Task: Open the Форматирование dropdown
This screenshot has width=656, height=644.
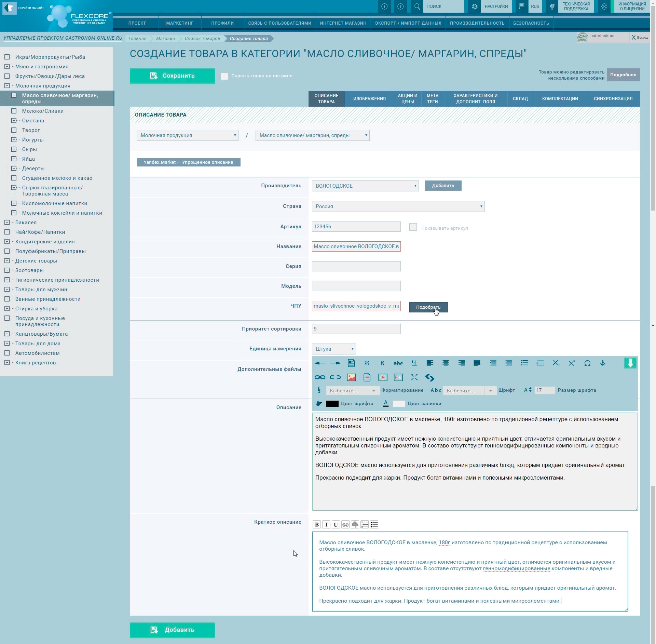Action: [x=353, y=390]
